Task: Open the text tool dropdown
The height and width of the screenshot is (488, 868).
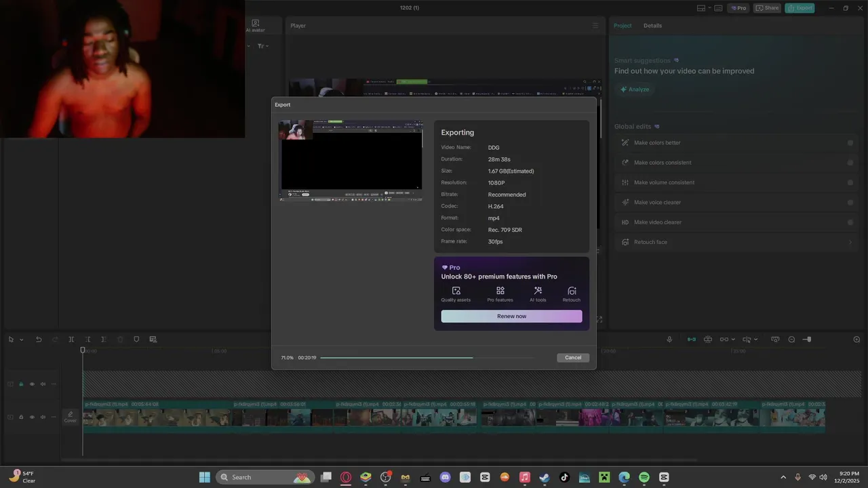Action: (x=263, y=46)
